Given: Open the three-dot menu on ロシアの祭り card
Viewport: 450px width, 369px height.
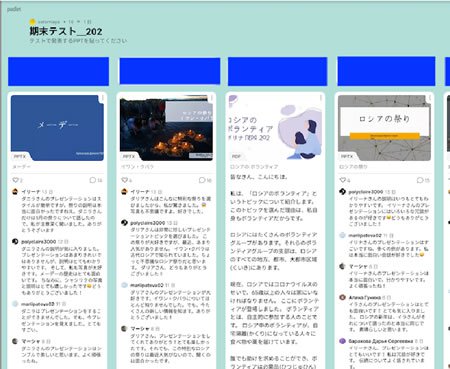Looking at the screenshot, I should 429,98.
